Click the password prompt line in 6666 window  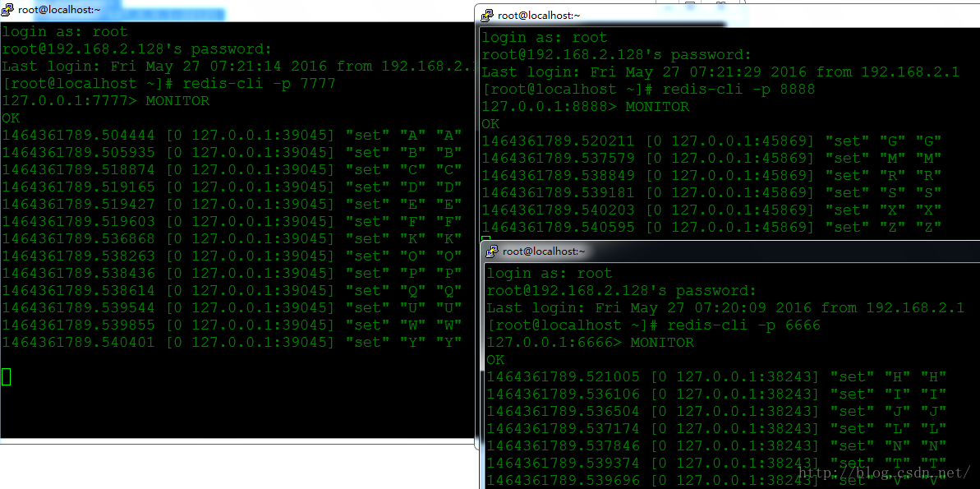[622, 291]
